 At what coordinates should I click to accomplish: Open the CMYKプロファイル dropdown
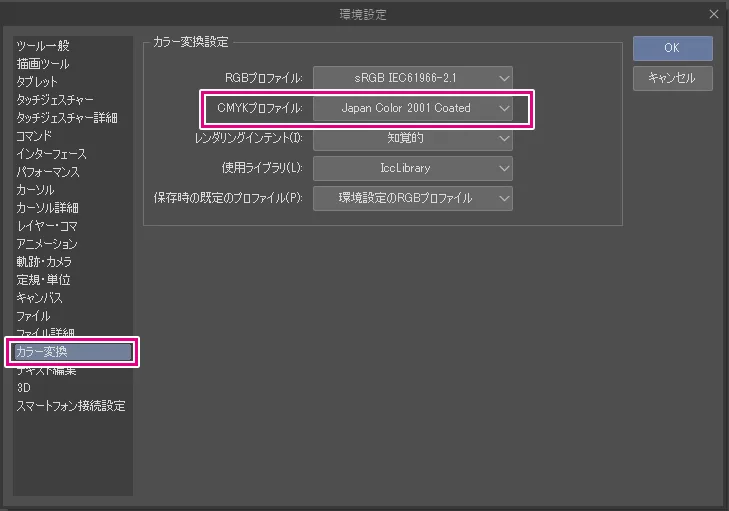pos(413,108)
